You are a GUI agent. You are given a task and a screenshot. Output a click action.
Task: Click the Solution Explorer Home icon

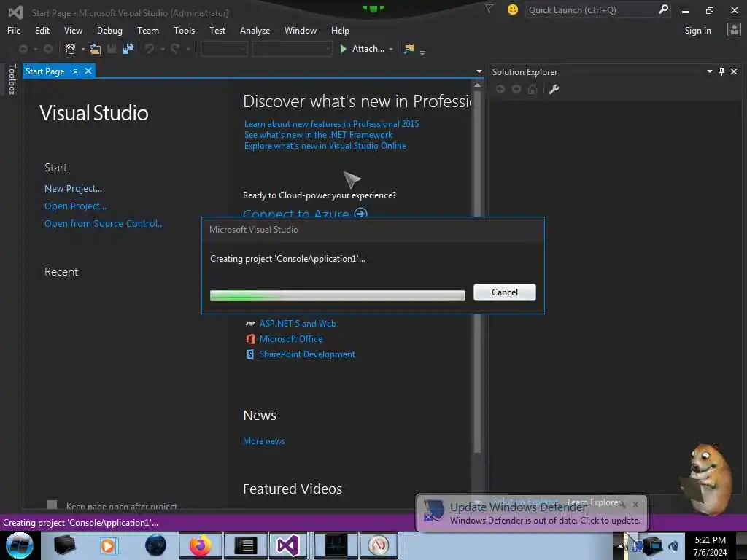[533, 89]
